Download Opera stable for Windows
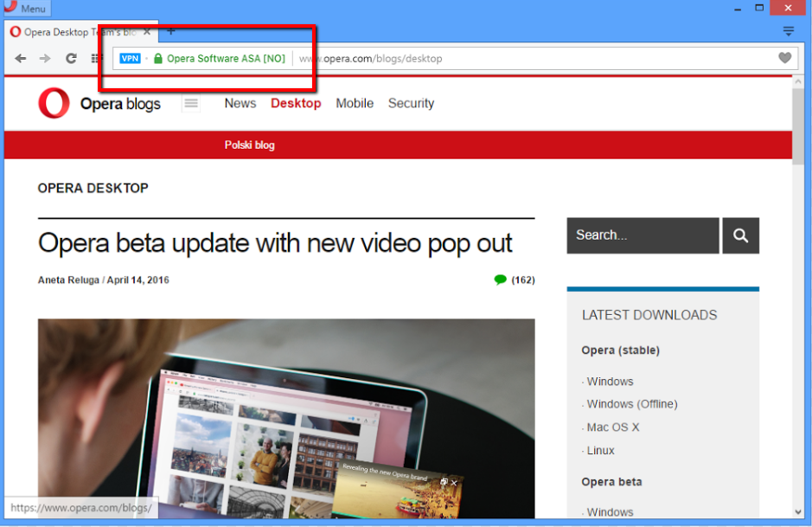Screen dimensions: 812x527 coord(610,382)
